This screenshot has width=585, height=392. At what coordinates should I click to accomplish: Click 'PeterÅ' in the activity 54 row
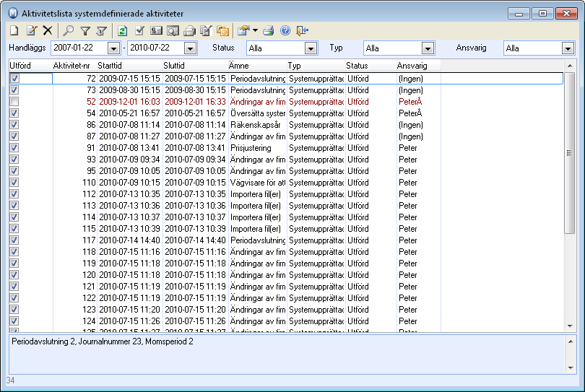(x=410, y=113)
